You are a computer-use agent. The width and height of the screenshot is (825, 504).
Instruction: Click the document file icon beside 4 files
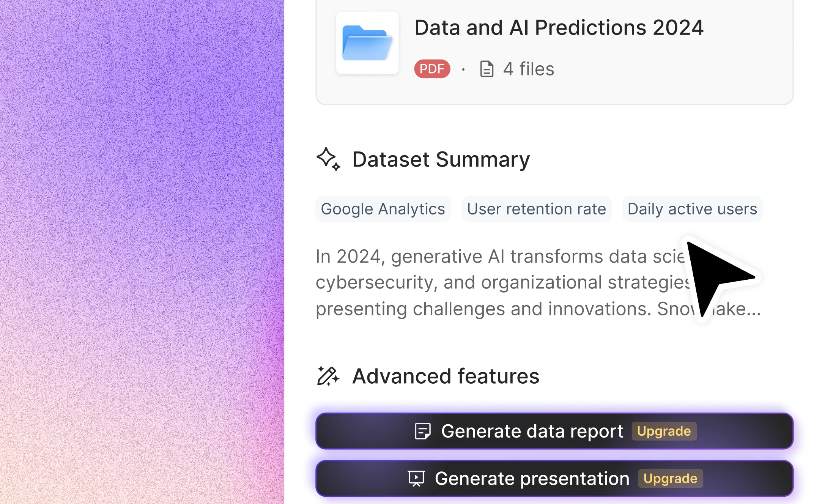click(486, 69)
